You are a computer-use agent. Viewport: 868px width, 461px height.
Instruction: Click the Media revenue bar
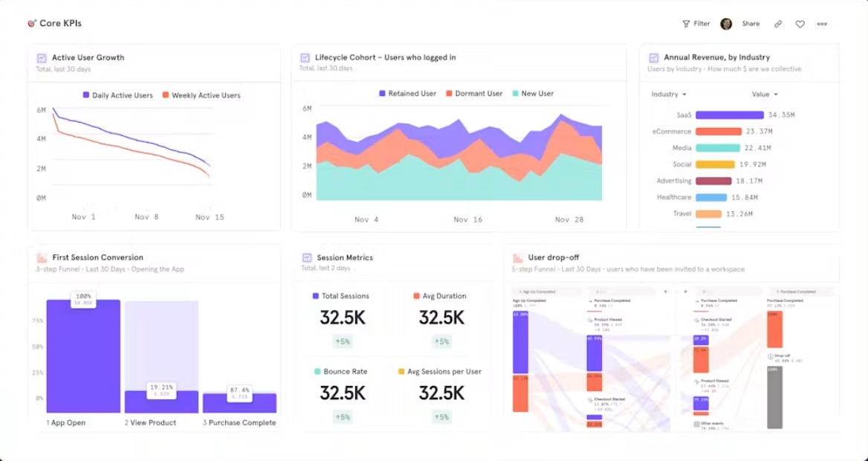(718, 148)
